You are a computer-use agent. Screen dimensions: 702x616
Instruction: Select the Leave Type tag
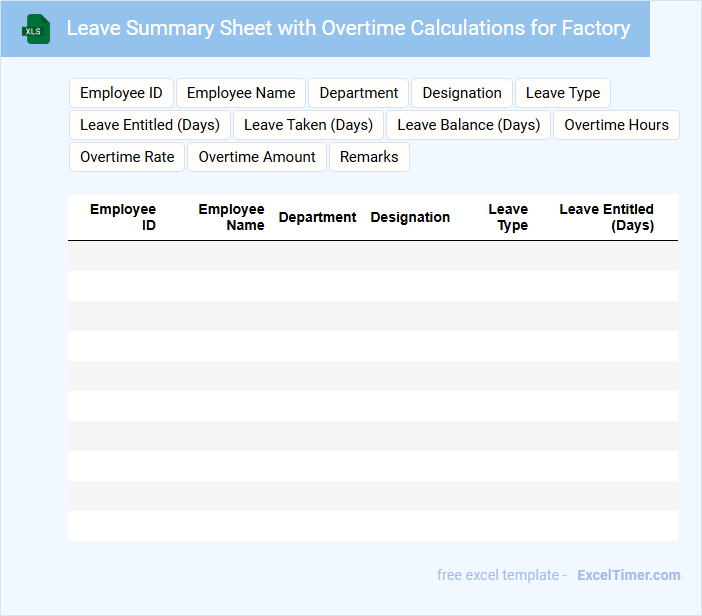tap(563, 93)
